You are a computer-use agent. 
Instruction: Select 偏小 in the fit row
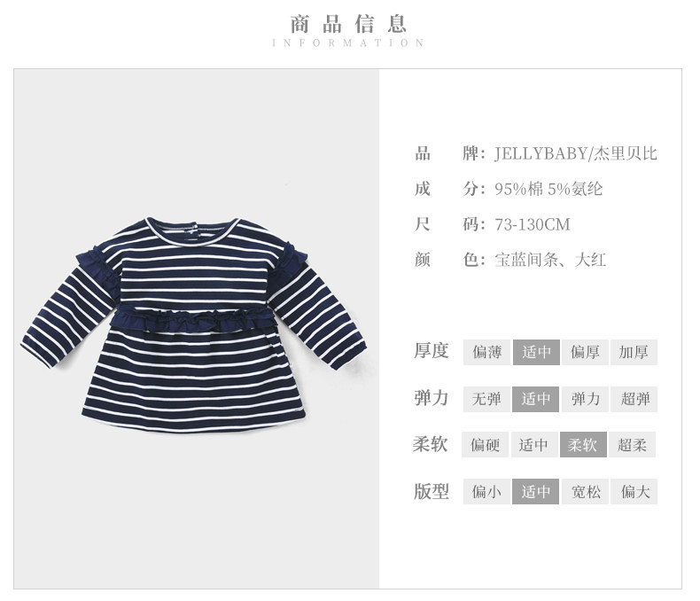[486, 492]
